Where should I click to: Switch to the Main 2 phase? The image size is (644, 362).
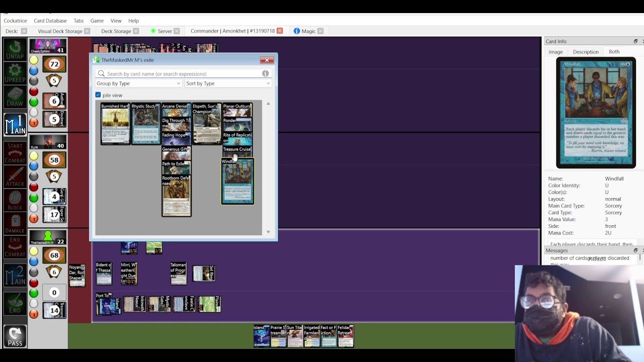click(x=15, y=276)
